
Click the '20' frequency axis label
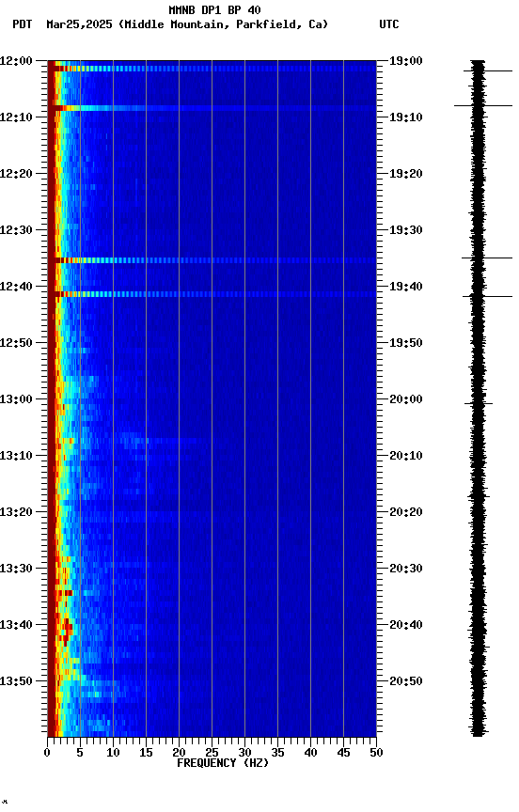tap(179, 753)
